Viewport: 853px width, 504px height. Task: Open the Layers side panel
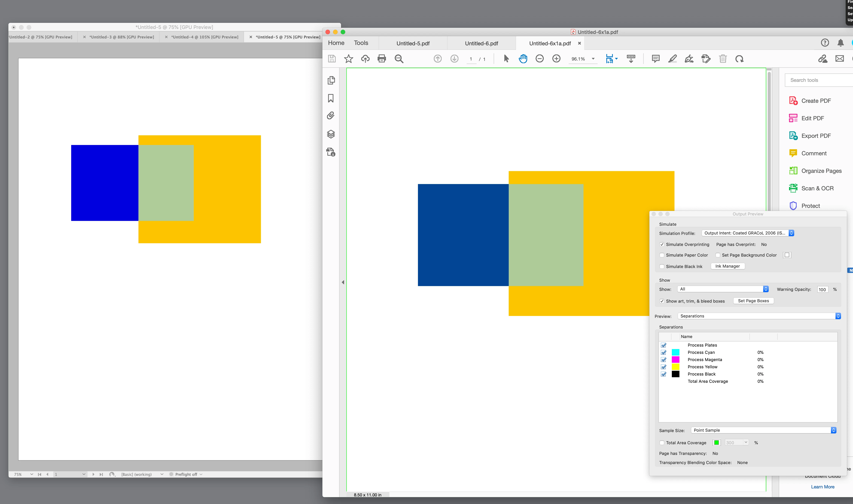331,134
